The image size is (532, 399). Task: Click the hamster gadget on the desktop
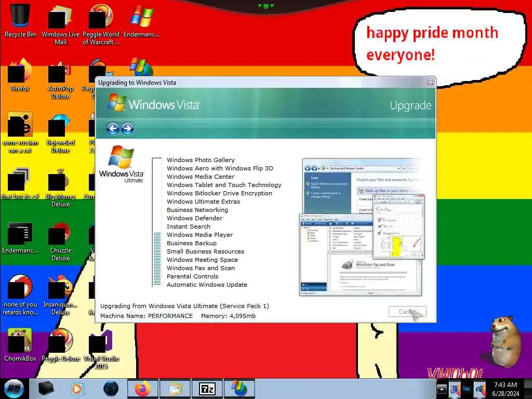tap(505, 341)
